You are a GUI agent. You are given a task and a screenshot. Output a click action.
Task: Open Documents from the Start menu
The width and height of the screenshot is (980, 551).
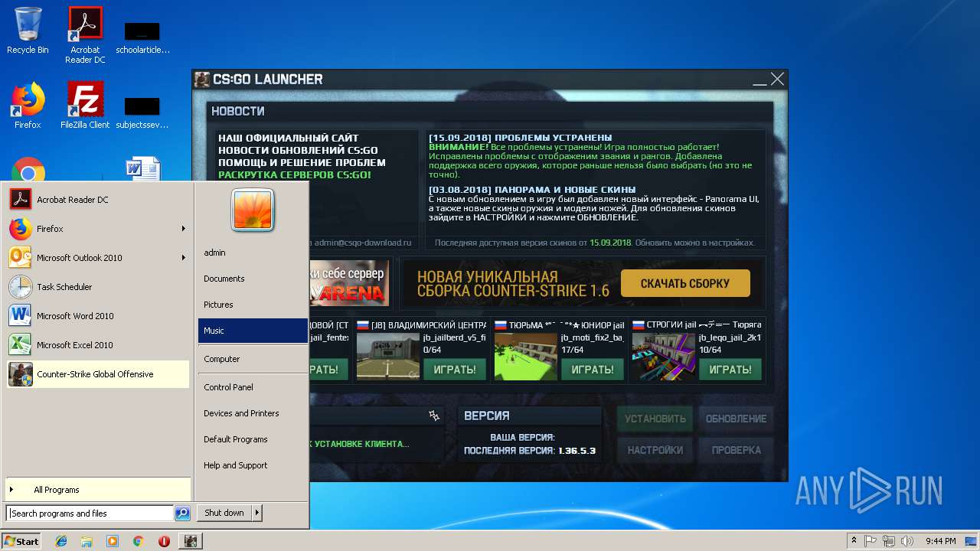pyautogui.click(x=253, y=279)
